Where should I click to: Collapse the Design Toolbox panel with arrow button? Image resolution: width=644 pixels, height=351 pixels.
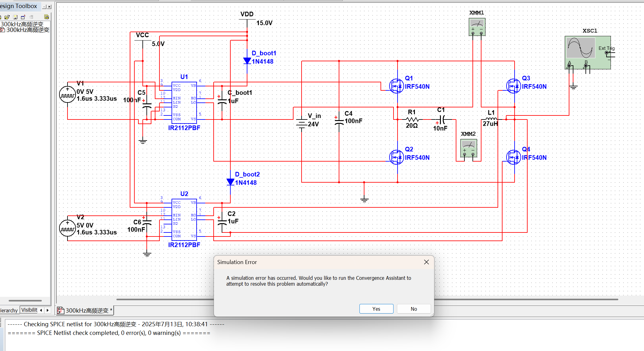coord(44,6)
